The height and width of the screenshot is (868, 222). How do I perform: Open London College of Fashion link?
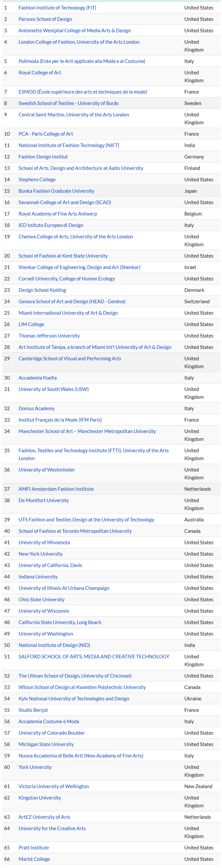(79, 42)
